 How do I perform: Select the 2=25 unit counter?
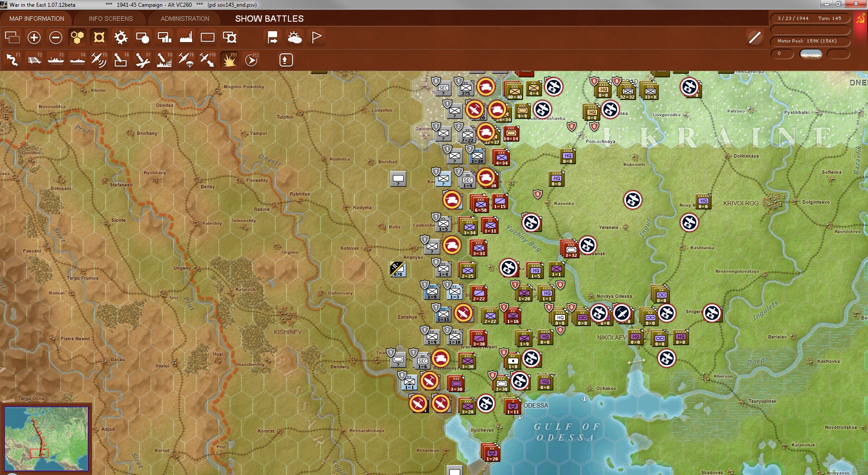[x=467, y=270]
